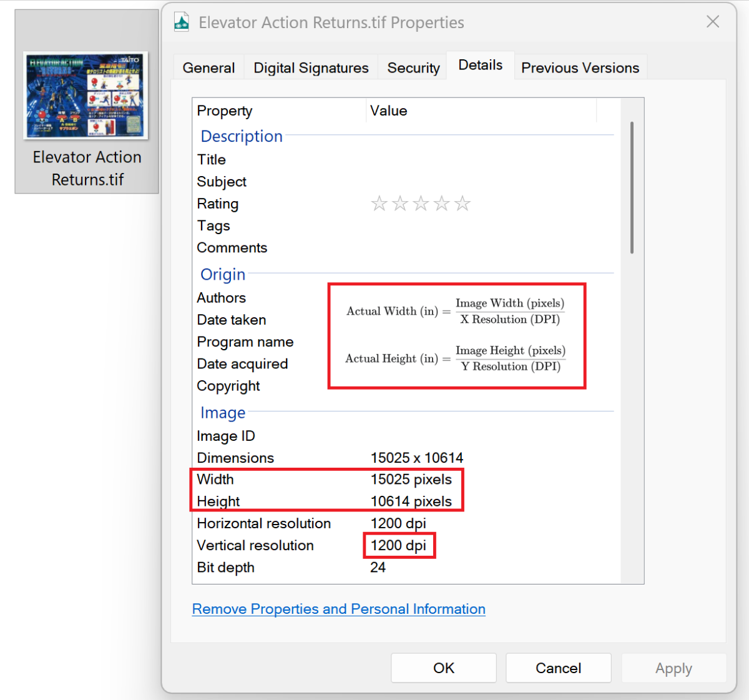
Task: Switch to the General tab
Action: pos(208,67)
